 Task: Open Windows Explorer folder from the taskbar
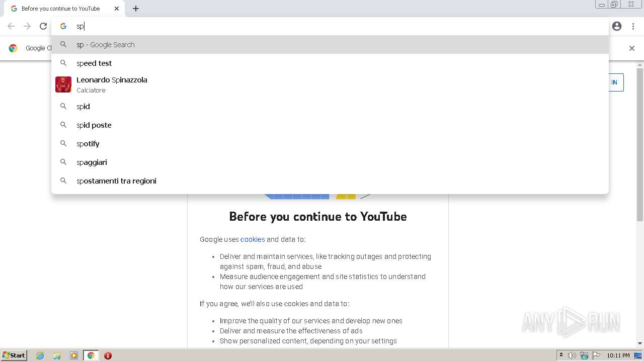[57, 355]
